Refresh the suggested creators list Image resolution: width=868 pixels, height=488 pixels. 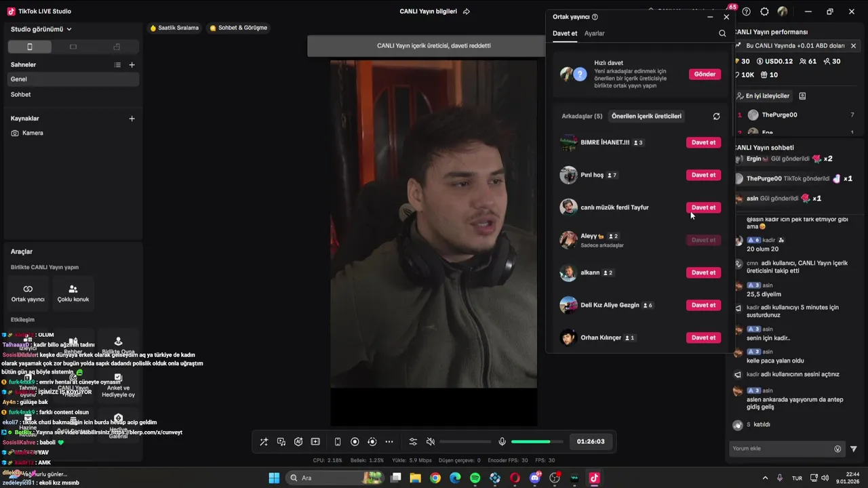[x=716, y=117]
